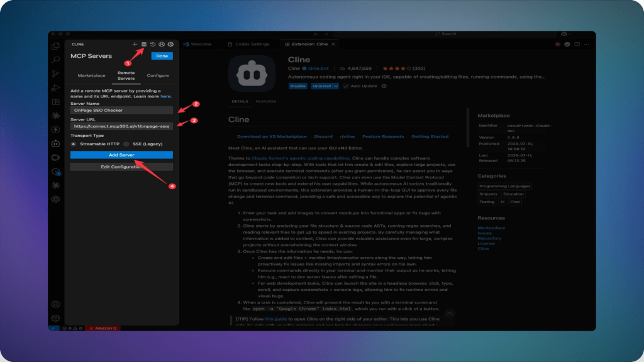Open Download on VS Marketplace link

click(x=272, y=136)
